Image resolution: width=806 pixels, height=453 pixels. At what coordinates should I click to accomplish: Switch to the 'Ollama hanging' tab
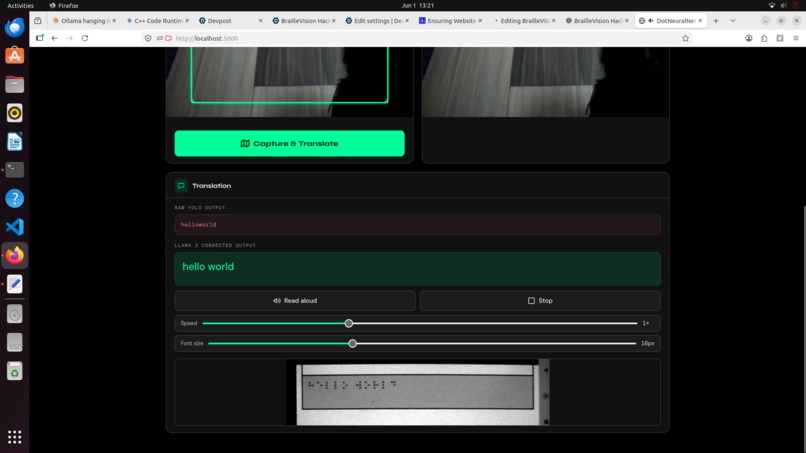(82, 21)
